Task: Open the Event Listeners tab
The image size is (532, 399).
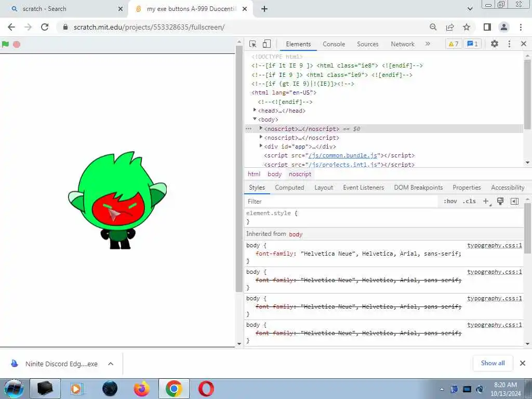Action: pyautogui.click(x=363, y=188)
